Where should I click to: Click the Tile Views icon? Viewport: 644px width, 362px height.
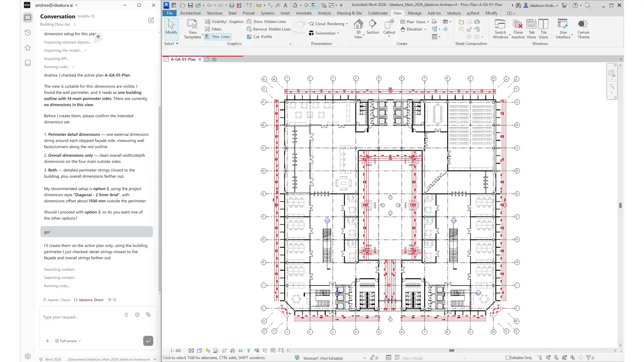(543, 24)
